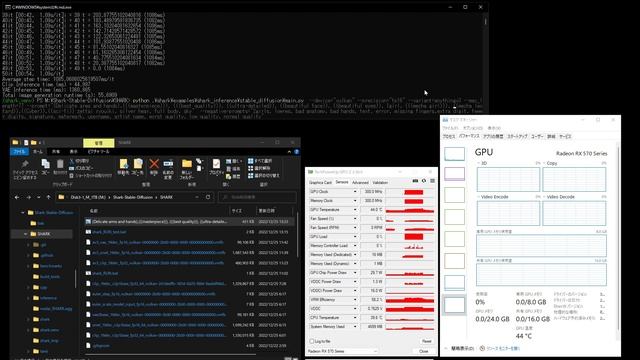
Task: Open the View tab in Explorer ribbon
Action: (73, 151)
